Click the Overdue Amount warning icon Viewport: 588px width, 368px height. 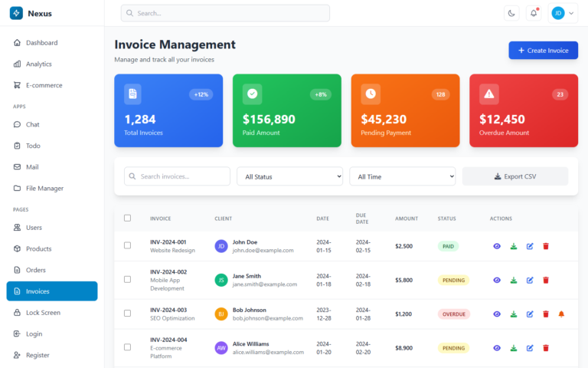coord(489,94)
